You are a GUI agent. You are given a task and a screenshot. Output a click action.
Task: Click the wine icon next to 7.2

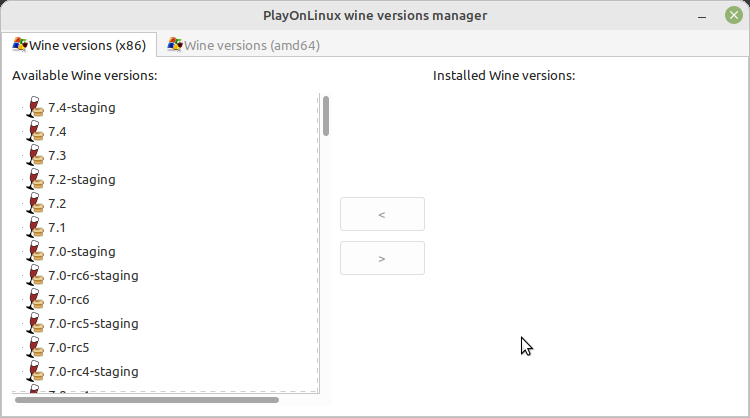coord(35,203)
